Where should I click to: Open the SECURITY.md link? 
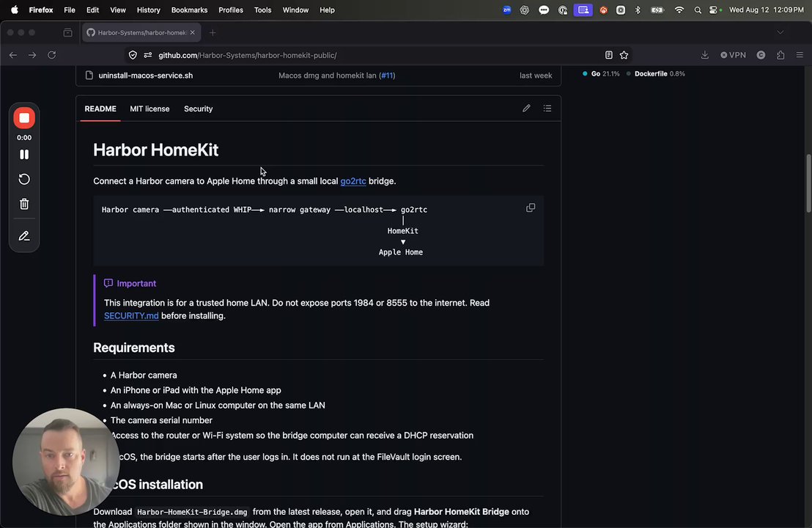click(x=131, y=316)
